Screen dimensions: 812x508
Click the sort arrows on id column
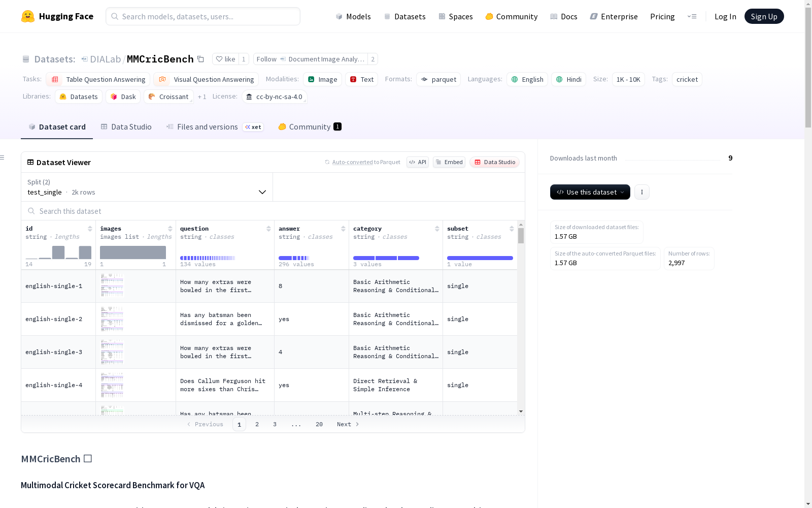(x=90, y=229)
